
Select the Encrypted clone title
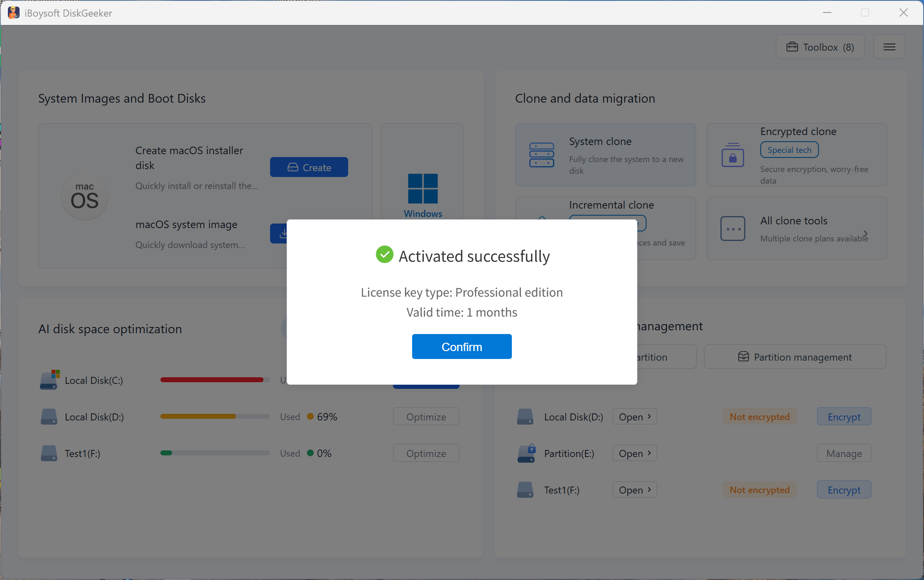pyautogui.click(x=798, y=131)
